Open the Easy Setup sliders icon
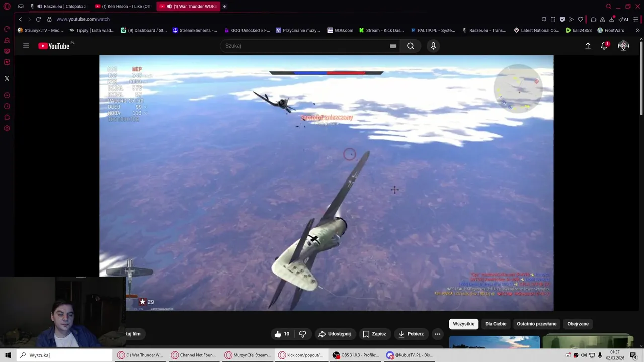This screenshot has height=362, width=644. (636, 19)
